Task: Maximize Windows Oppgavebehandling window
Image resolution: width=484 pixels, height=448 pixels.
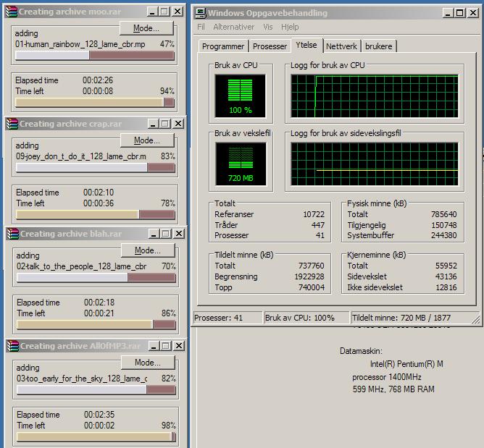Action: pos(459,13)
